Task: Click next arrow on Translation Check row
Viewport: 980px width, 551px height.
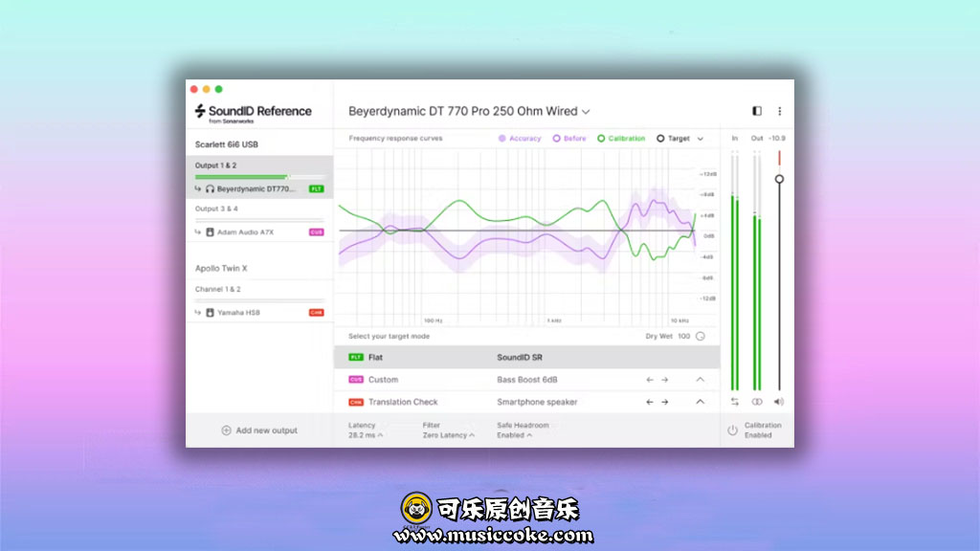Action: (x=665, y=403)
